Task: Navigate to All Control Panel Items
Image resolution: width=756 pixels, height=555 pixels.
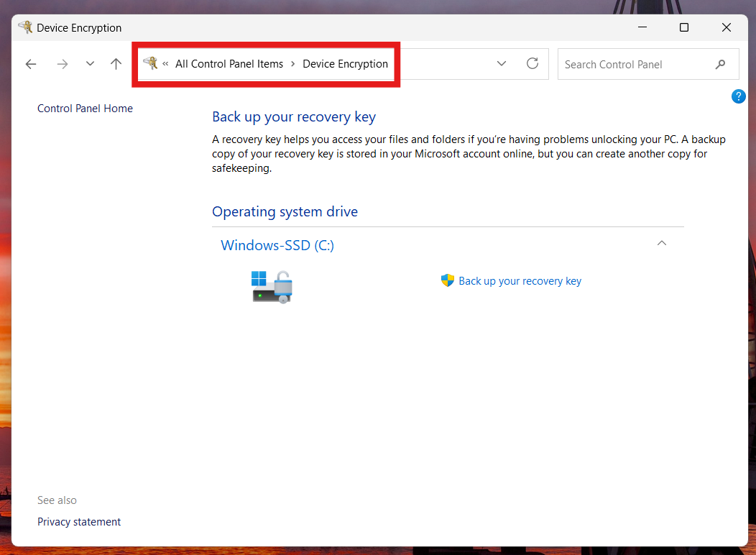Action: [229, 63]
